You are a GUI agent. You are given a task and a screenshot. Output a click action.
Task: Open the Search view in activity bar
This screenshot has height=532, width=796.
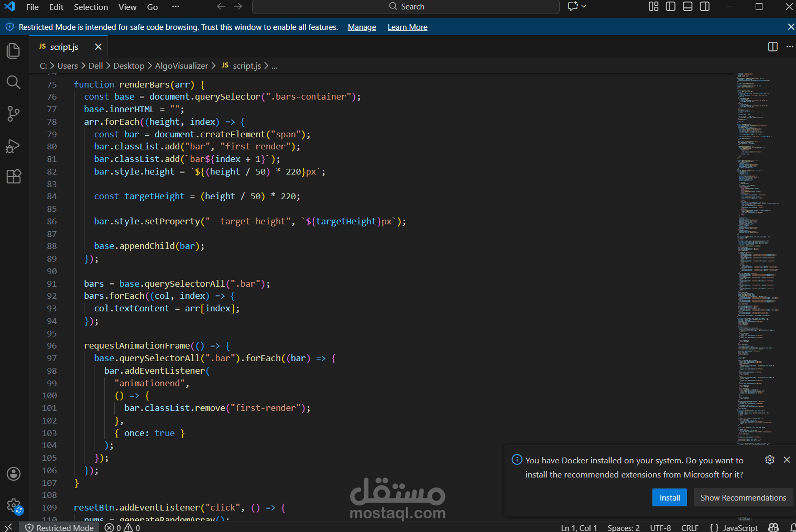point(14,82)
